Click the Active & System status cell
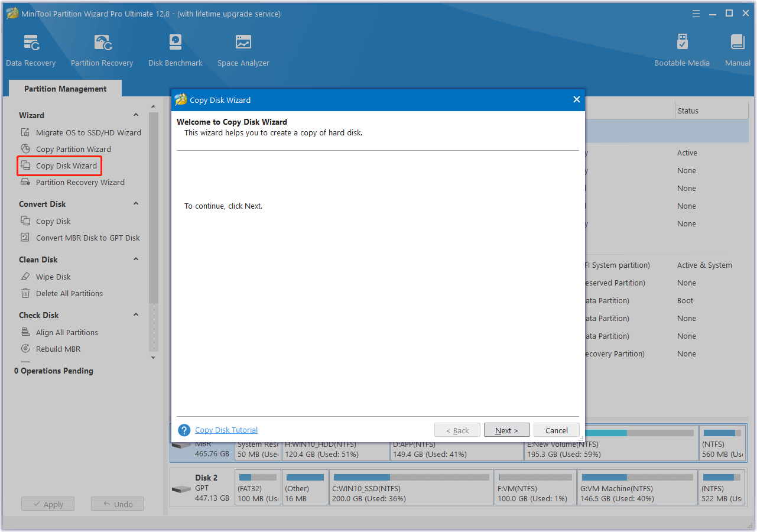The height and width of the screenshot is (532, 757). [704, 265]
